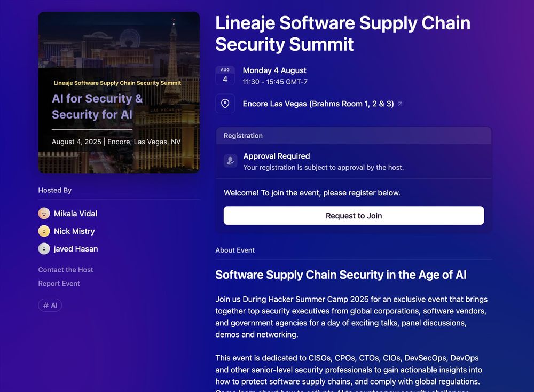
Task: Open Mikala Vidal's avatar
Action: pyautogui.click(x=44, y=214)
